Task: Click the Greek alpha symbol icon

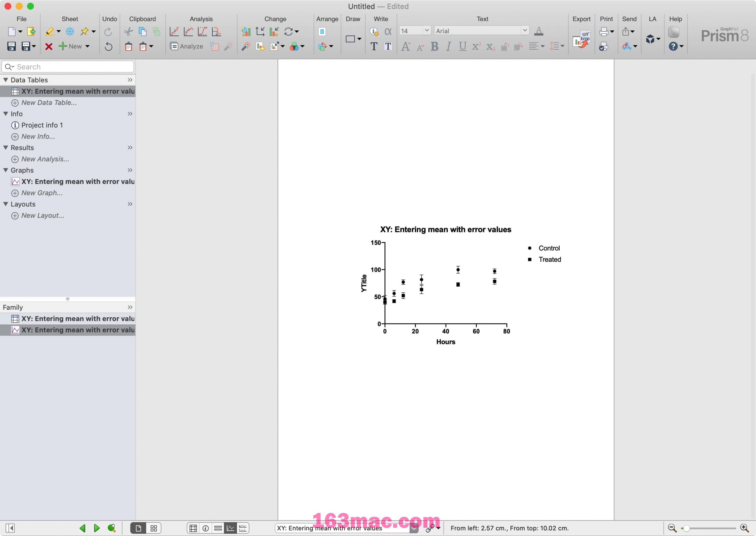Action: (388, 32)
